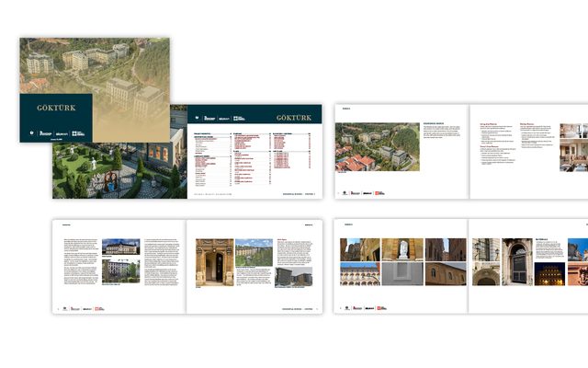The height and width of the screenshot is (368, 588).
Task: Select the beige-tinted aerial cover image
Action: [95, 90]
